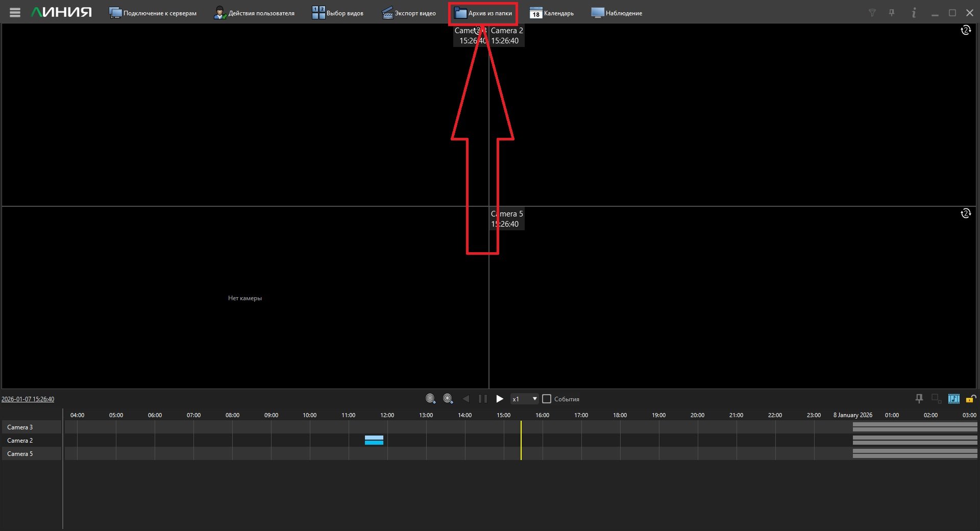Viewport: 980px width, 531px height.
Task: Open Архив из папки from toolbar
Action: point(483,13)
